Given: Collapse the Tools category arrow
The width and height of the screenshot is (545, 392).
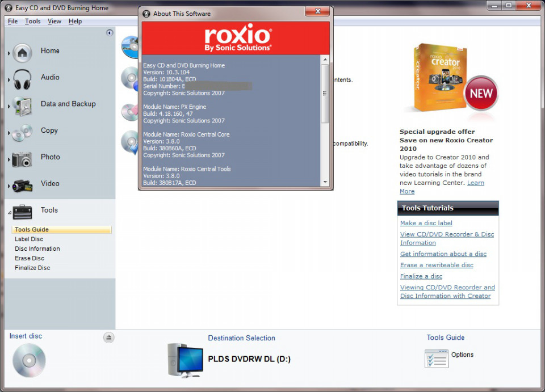Looking at the screenshot, I should point(10,213).
